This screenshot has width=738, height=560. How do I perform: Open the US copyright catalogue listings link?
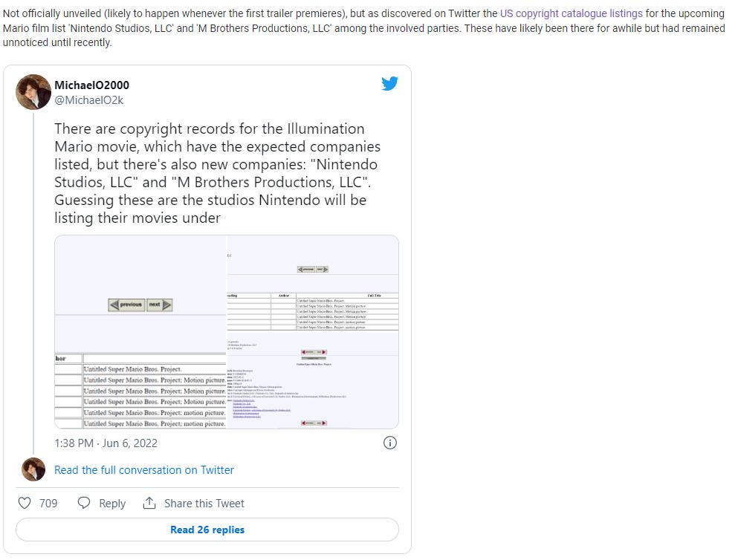pos(572,13)
